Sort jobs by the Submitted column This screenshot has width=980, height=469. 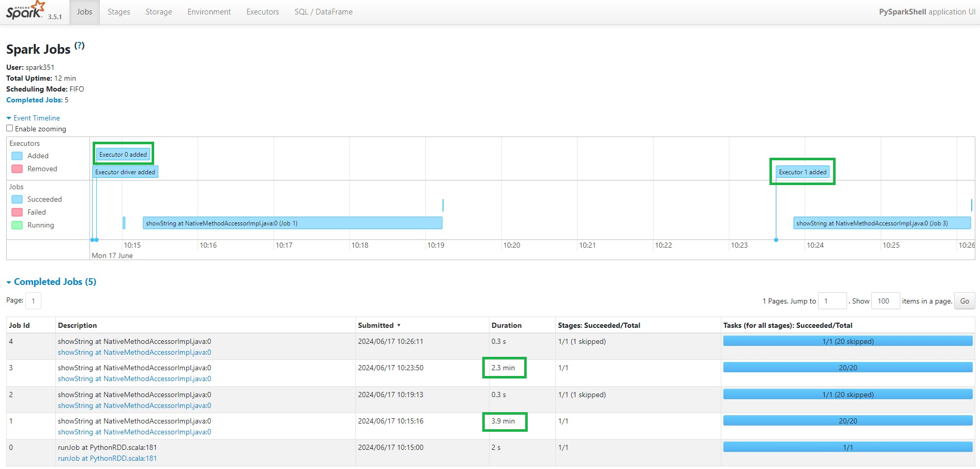379,325
